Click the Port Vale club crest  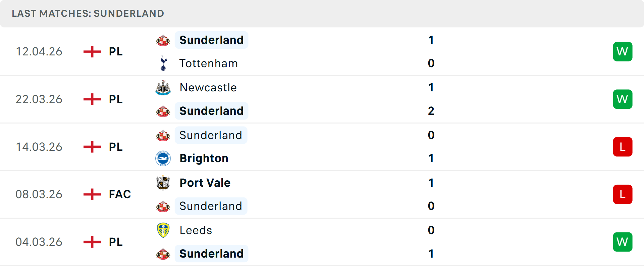point(163,182)
